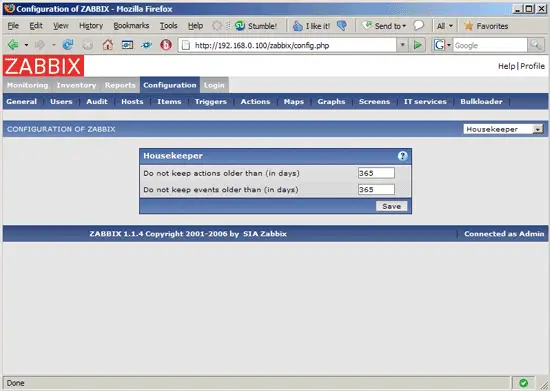Expand the forward button history dropdown arrow
The height and width of the screenshot is (391, 550).
pyautogui.click(x=54, y=45)
